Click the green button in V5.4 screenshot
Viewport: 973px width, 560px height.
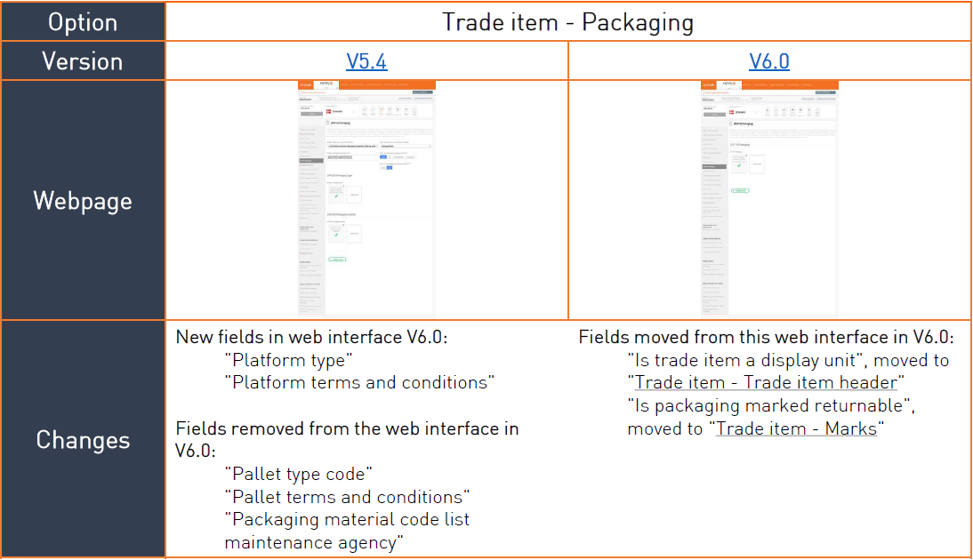pyautogui.click(x=337, y=260)
